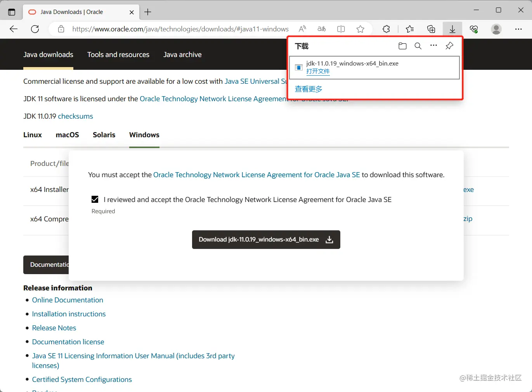Screen dimensions: 532x392
Task: Open Tools and resources tab
Action: [x=118, y=55]
